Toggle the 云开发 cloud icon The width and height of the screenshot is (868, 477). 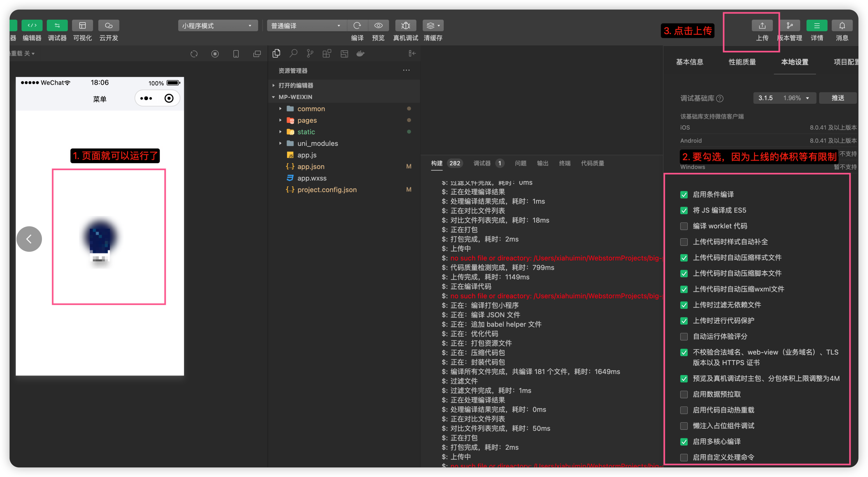coord(108,25)
